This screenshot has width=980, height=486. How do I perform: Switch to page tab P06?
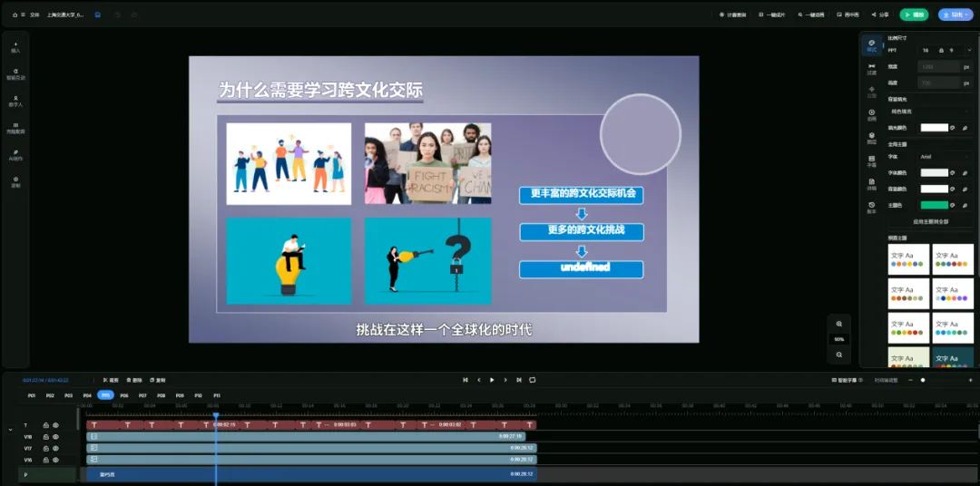point(124,395)
